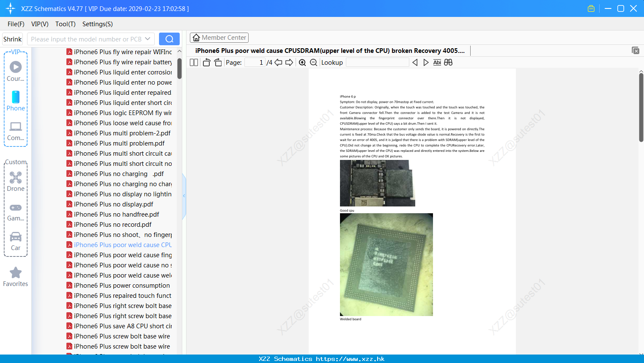Close the current document tab
The width and height of the screenshot is (644, 363).
[635, 51]
